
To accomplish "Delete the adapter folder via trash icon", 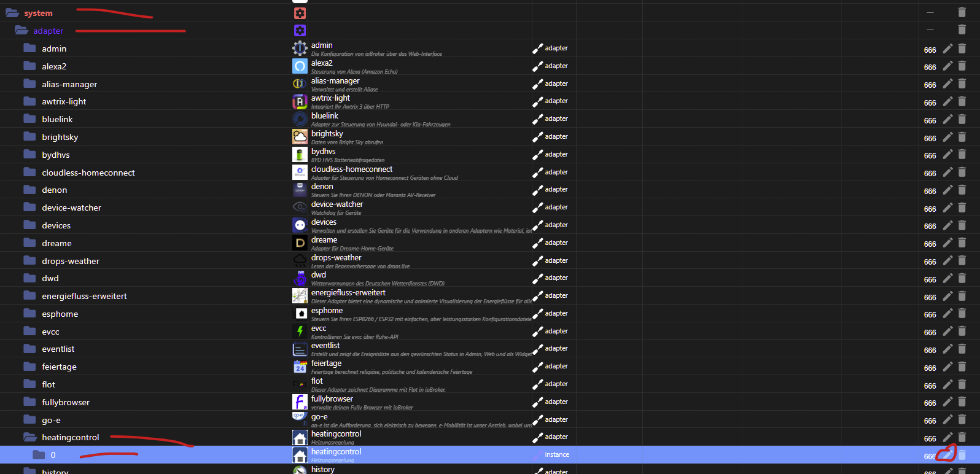I will click(962, 29).
